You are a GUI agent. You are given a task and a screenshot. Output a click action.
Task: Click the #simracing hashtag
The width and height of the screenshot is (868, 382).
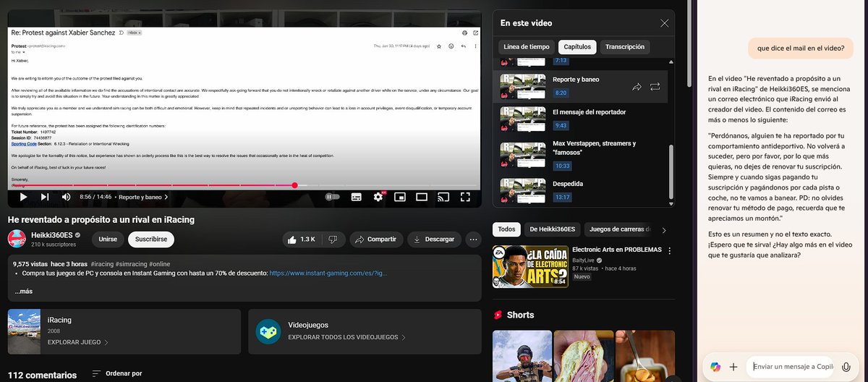point(132,264)
